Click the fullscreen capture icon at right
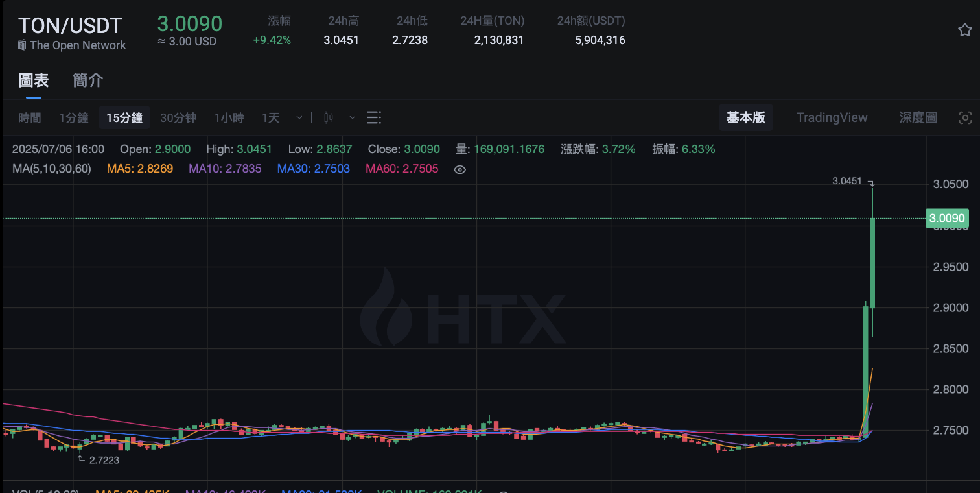This screenshot has width=980, height=493. point(965,117)
